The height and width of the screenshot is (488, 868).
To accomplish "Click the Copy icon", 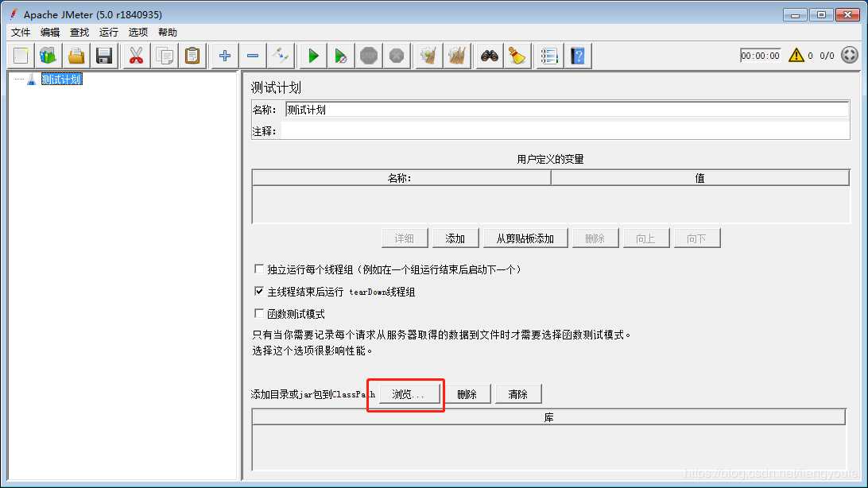I will (165, 56).
